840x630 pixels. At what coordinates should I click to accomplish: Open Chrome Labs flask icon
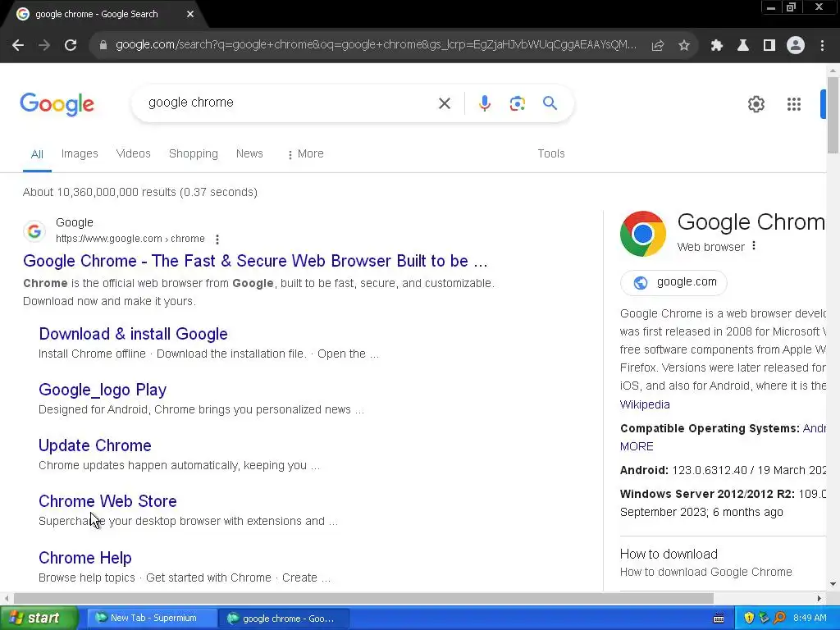pos(742,46)
